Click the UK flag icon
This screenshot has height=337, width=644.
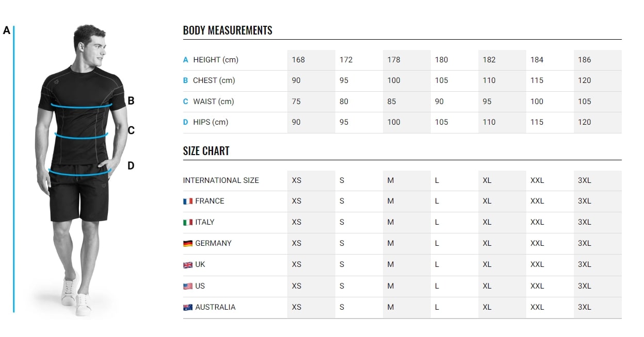(188, 265)
